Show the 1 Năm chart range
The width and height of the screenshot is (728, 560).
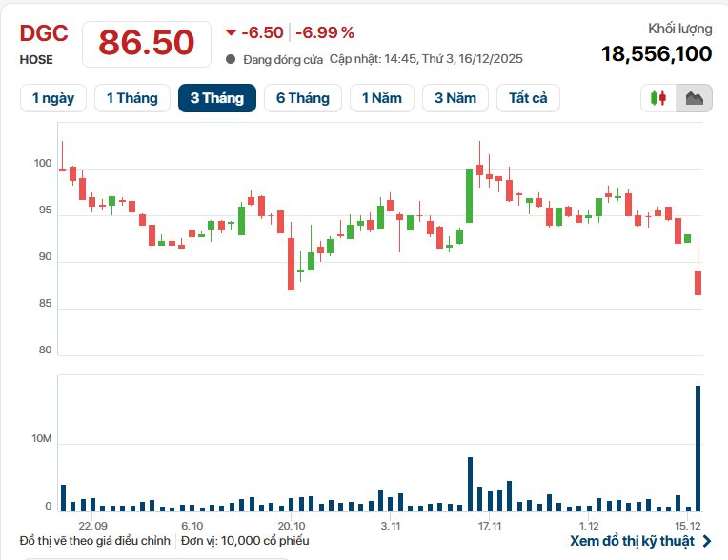(381, 98)
